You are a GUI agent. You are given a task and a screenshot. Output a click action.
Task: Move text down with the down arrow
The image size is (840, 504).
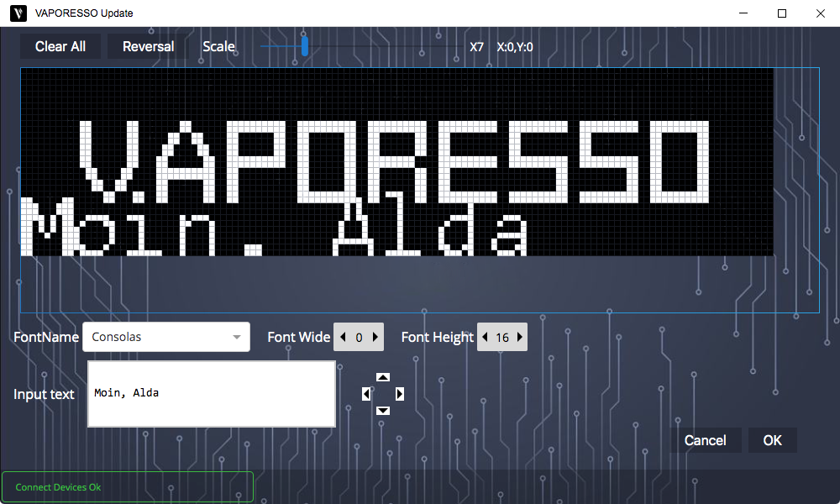point(382,411)
